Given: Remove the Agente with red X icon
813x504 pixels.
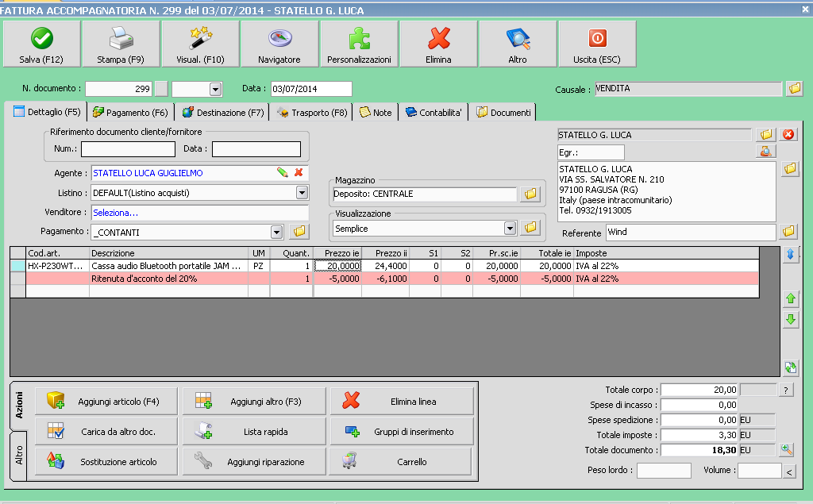Looking at the screenshot, I should pos(299,173).
